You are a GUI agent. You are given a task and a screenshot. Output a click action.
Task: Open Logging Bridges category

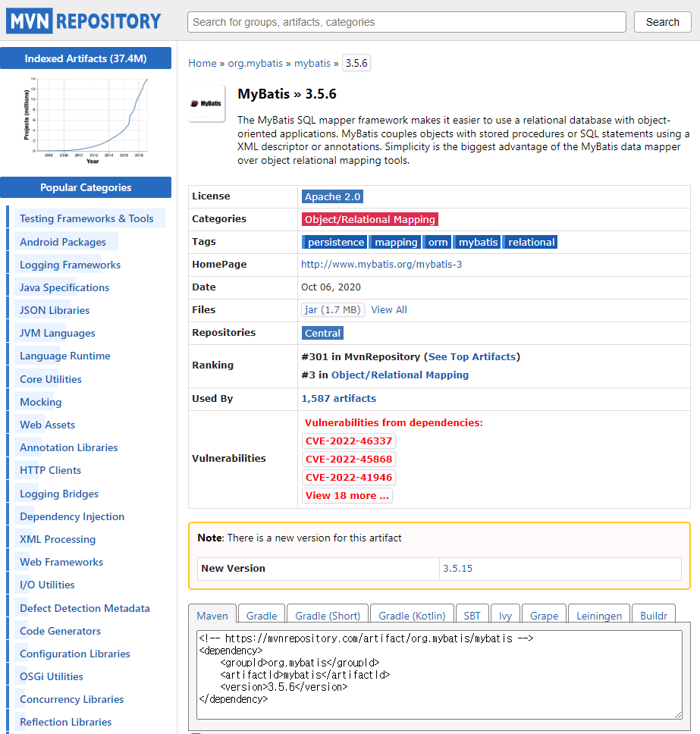59,494
